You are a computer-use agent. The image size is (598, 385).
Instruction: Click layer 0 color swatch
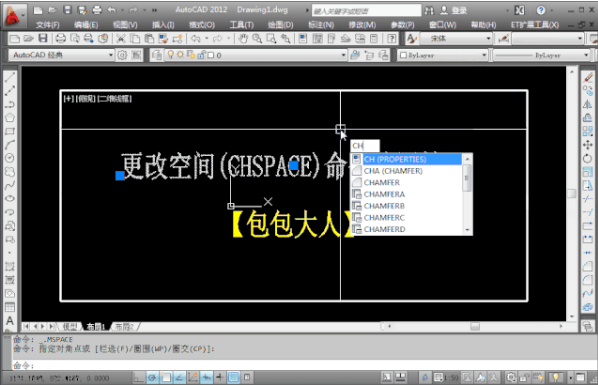211,55
